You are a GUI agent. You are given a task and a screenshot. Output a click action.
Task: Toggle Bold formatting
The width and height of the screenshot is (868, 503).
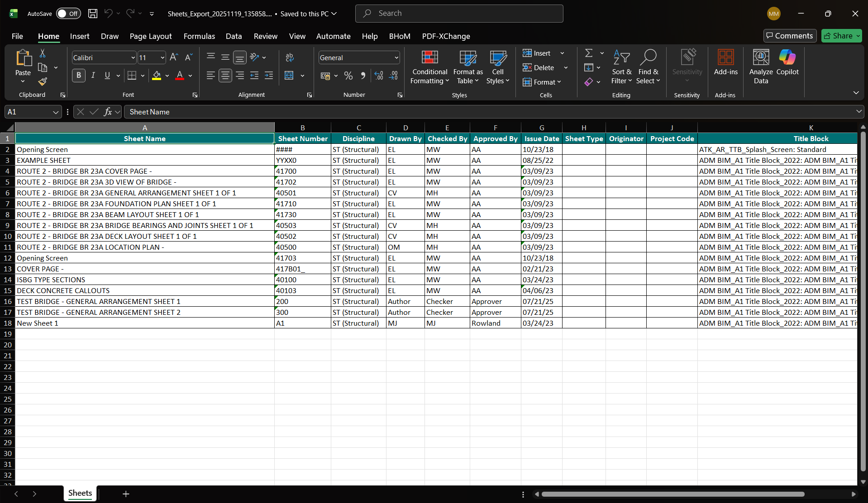pyautogui.click(x=79, y=76)
